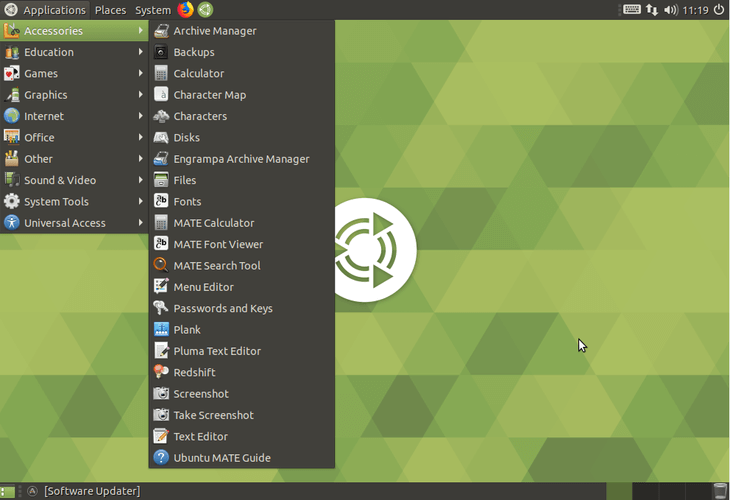Image resolution: width=730 pixels, height=500 pixels.
Task: Click the MATE Search Tool magnifier icon
Action: coord(161,265)
